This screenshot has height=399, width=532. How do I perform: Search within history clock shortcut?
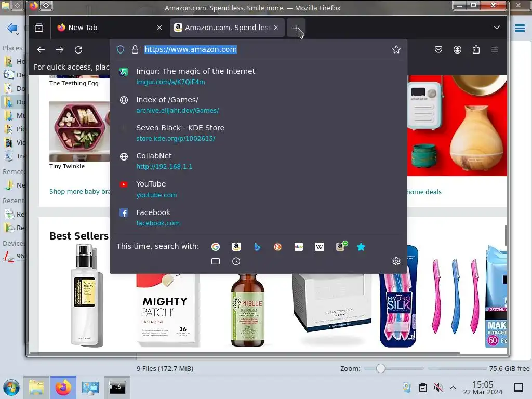coord(236,261)
